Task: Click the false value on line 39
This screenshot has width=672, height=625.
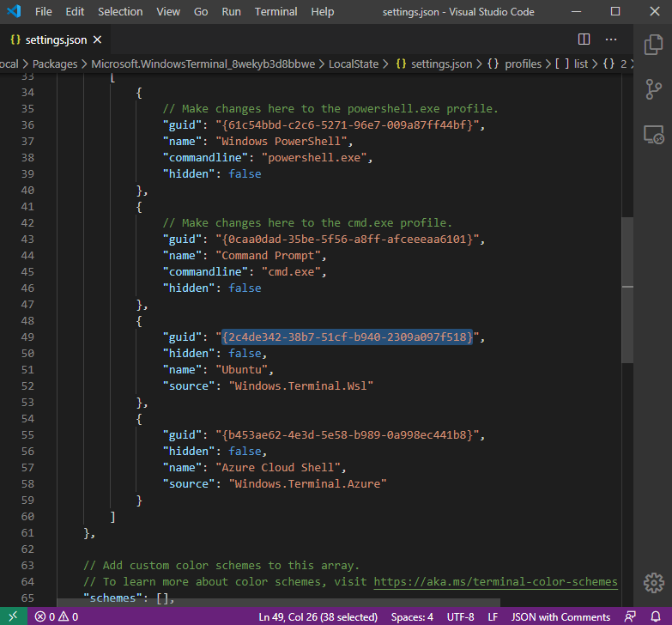Action: tap(245, 173)
